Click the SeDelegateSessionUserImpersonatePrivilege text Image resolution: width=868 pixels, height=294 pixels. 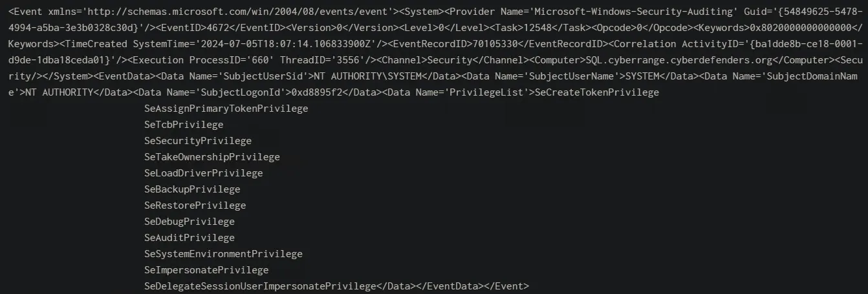coord(260,286)
